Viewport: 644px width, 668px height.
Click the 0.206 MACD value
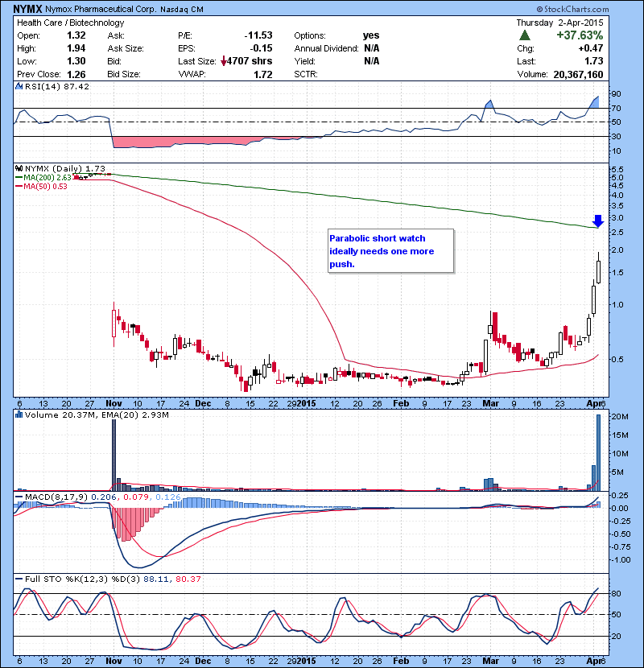(x=104, y=497)
